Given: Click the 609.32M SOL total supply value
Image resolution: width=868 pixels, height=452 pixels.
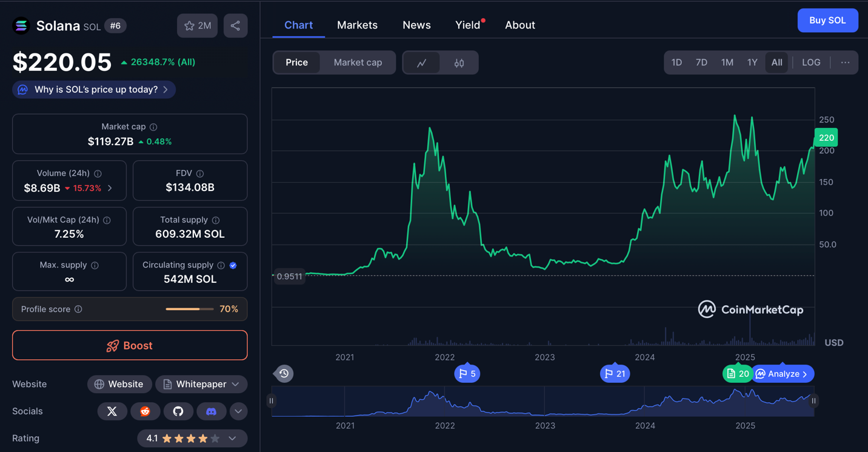Looking at the screenshot, I should click(x=190, y=234).
